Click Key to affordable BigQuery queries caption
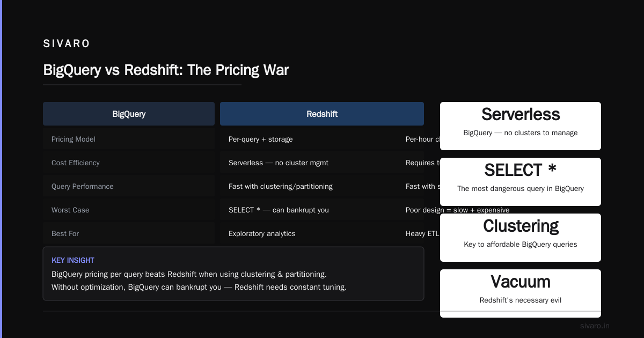The image size is (644, 338). (521, 244)
